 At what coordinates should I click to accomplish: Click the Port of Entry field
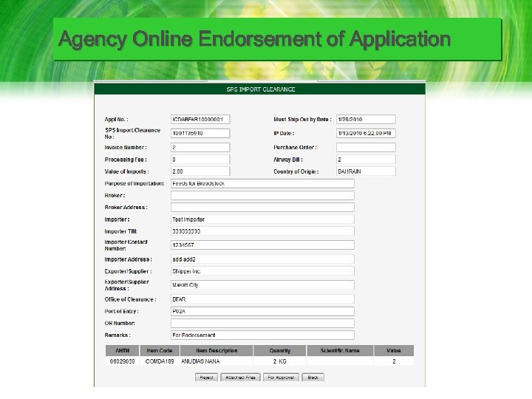coord(262,311)
